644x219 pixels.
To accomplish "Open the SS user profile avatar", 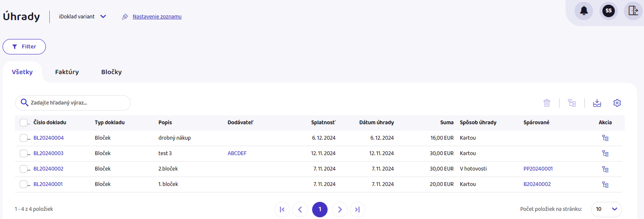I will [x=608, y=11].
